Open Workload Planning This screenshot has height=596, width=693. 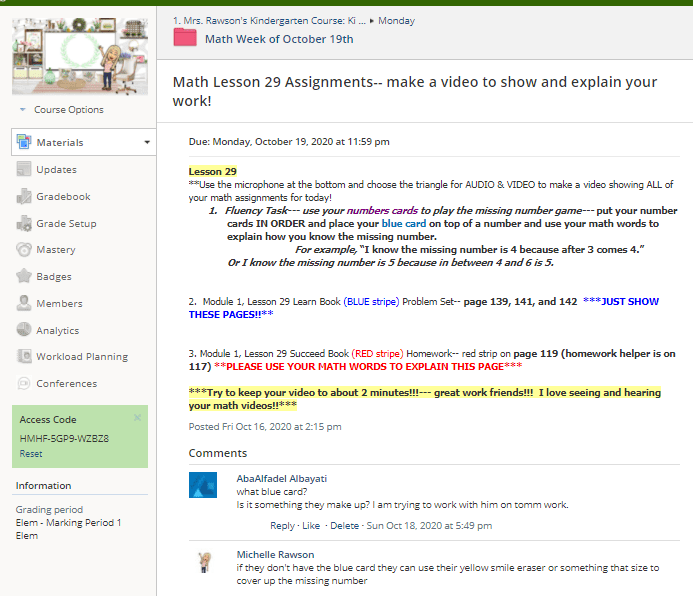point(82,357)
